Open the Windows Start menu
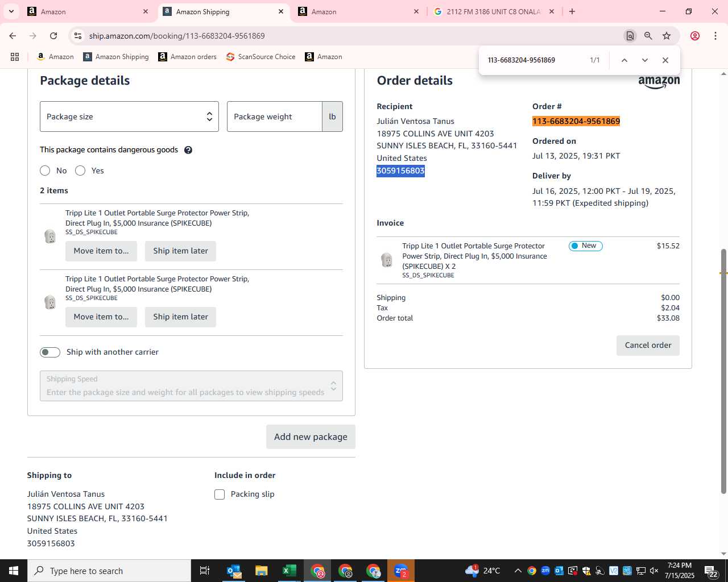Screen dimensions: 728x582 click(x=14, y=571)
